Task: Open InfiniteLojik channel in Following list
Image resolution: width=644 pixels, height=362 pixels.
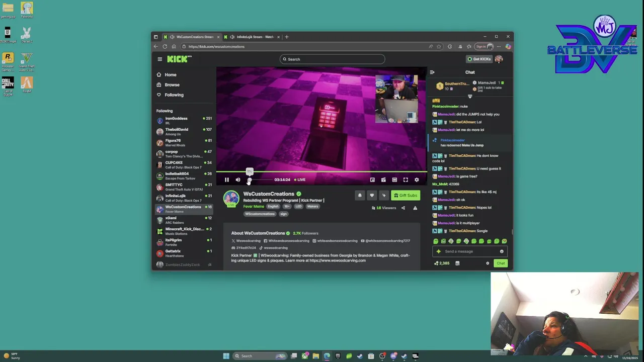Action: [184, 198]
